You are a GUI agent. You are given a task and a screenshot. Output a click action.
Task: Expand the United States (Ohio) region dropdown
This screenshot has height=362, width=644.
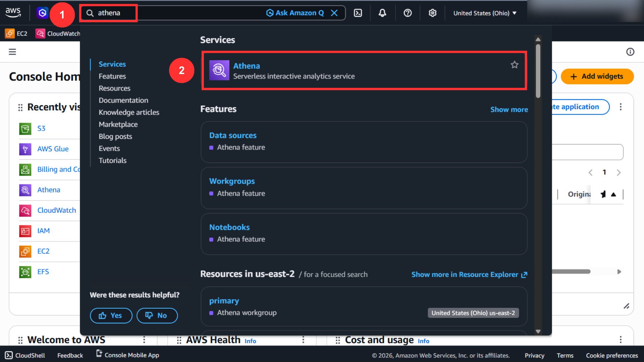[485, 13]
